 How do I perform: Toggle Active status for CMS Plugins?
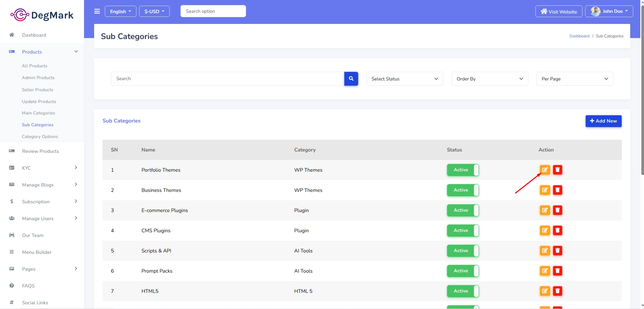click(463, 230)
